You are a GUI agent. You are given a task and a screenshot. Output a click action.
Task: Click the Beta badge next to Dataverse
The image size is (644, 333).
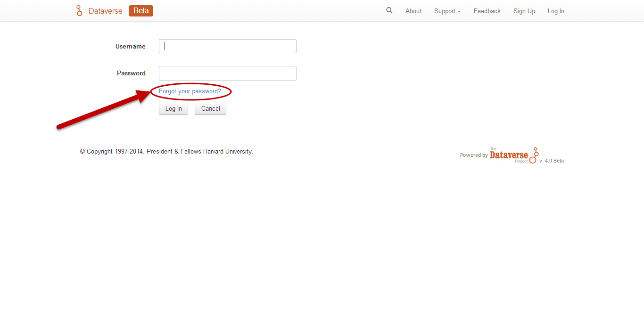tap(141, 11)
